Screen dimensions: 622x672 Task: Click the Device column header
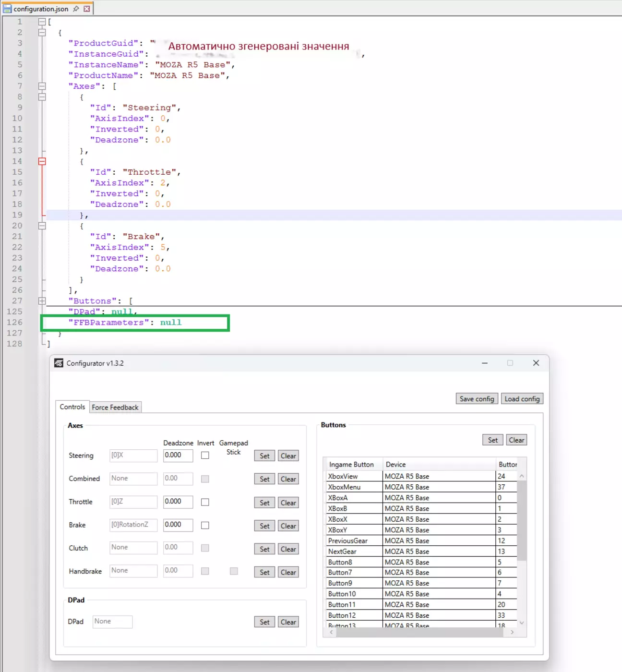click(439, 464)
